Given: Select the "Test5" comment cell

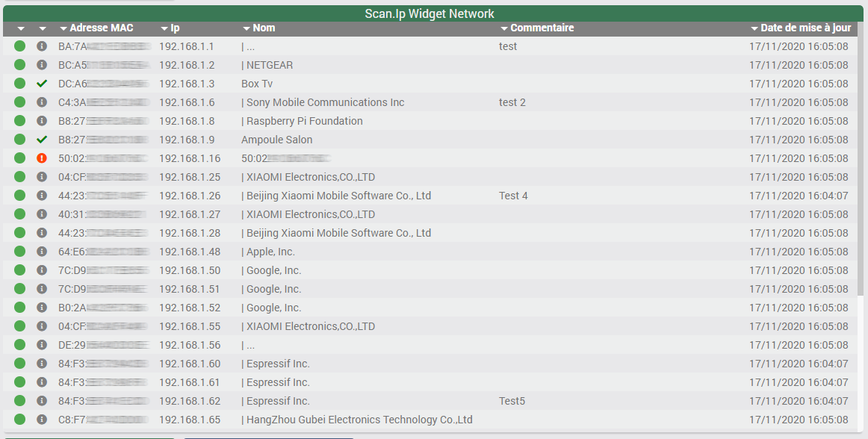Looking at the screenshot, I should pyautogui.click(x=512, y=401).
